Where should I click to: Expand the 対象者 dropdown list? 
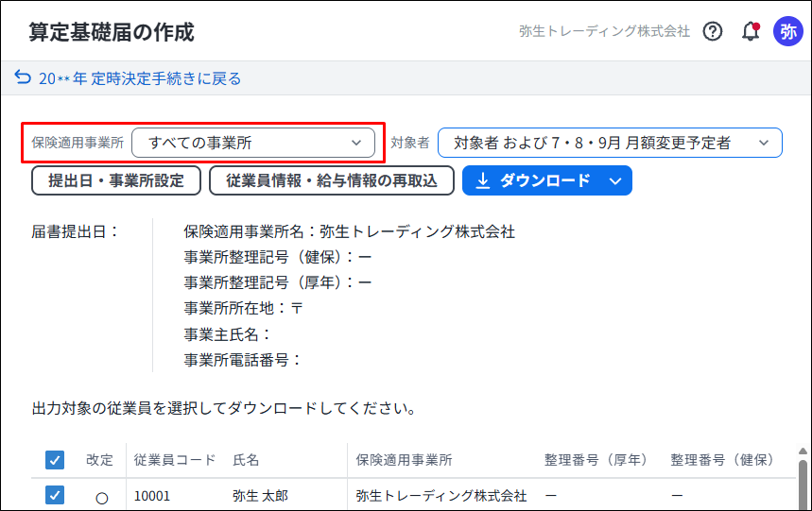[x=610, y=143]
